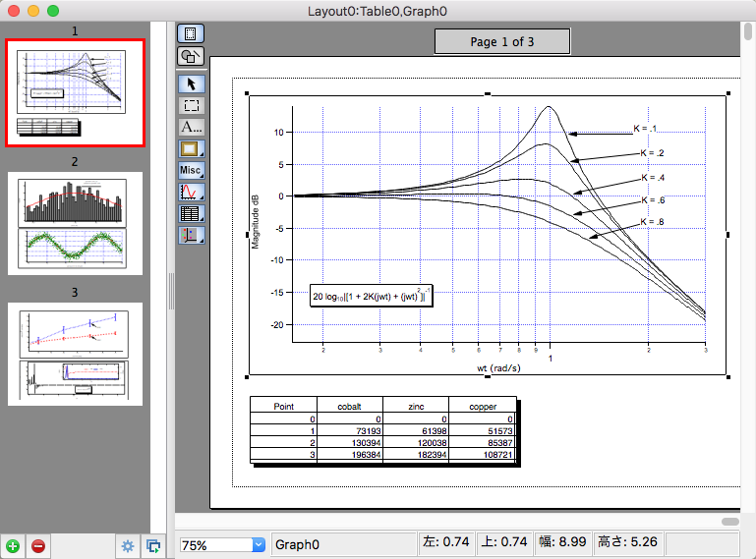Switch to the drawing tools mode icon
Image resolution: width=756 pixels, height=559 pixels.
pyautogui.click(x=191, y=56)
